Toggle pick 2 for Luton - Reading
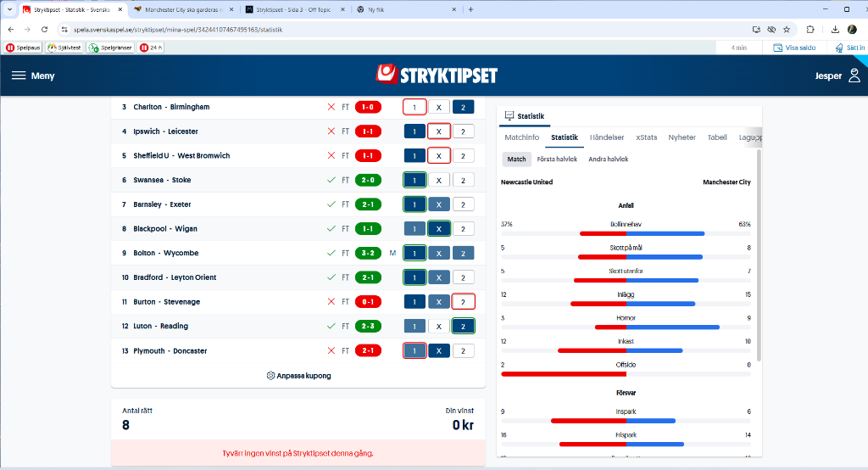 click(x=463, y=326)
